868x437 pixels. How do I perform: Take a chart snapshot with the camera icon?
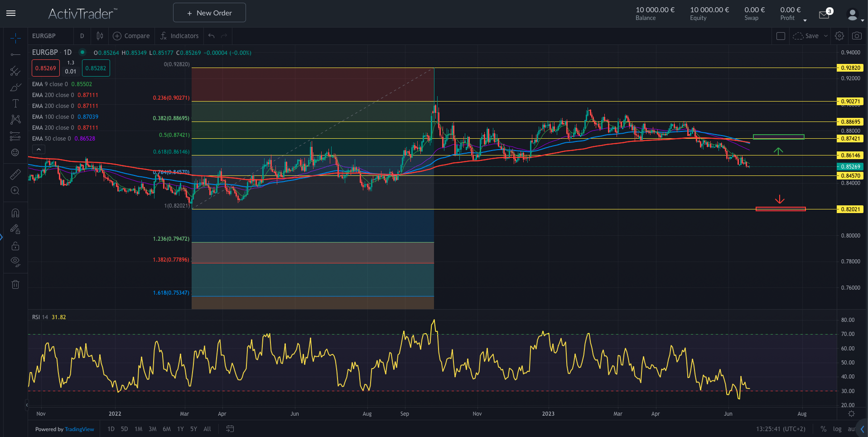[x=857, y=36]
